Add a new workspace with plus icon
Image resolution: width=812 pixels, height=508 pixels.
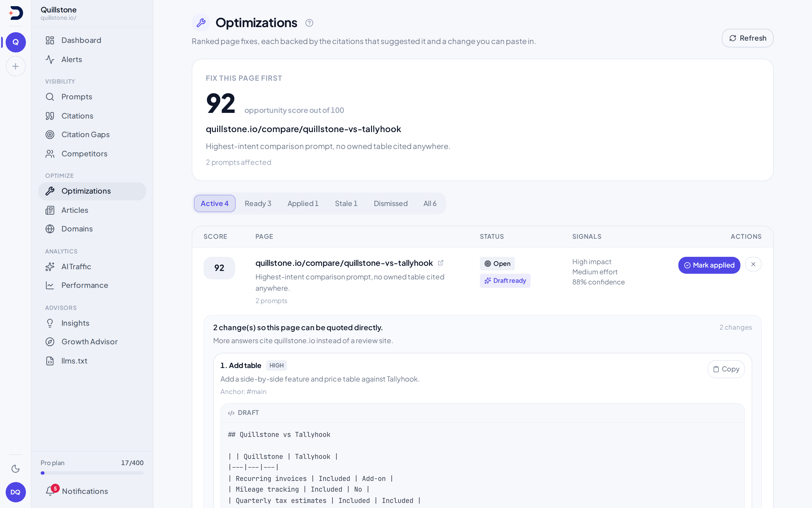pyautogui.click(x=16, y=66)
